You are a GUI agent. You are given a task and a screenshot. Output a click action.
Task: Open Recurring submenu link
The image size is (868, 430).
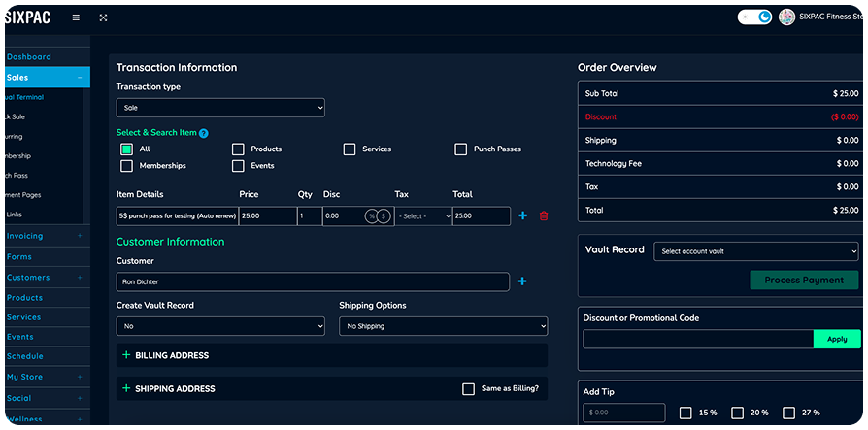[14, 137]
